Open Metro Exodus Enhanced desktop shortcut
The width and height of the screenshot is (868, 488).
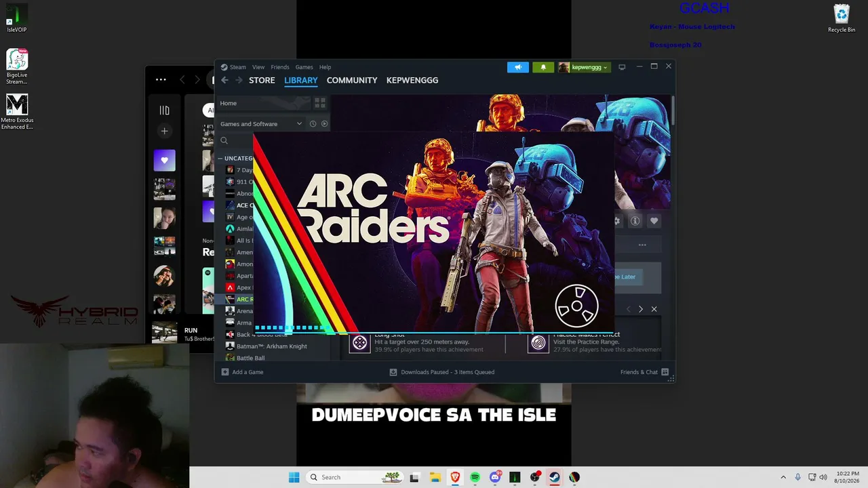17,112
